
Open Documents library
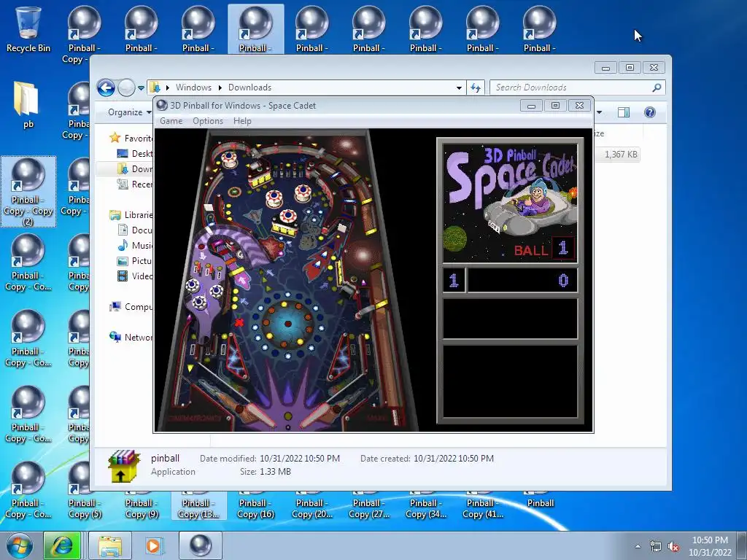tap(135, 230)
